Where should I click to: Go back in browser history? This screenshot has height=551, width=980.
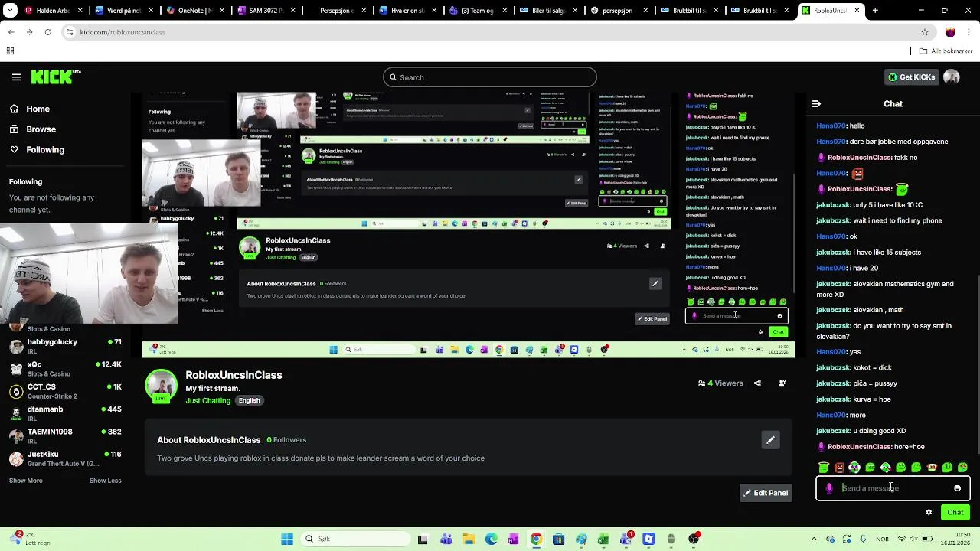11,32
